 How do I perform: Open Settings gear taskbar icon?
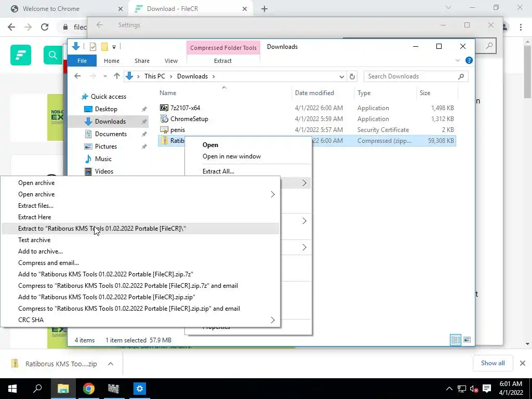click(x=139, y=389)
